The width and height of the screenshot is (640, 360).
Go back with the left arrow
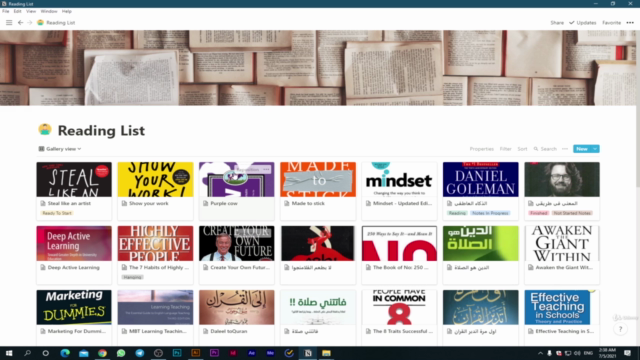click(20, 23)
